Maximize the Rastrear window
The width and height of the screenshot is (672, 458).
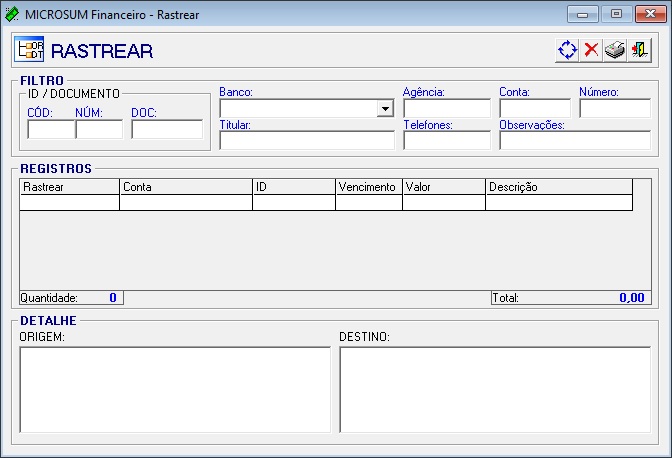616,14
